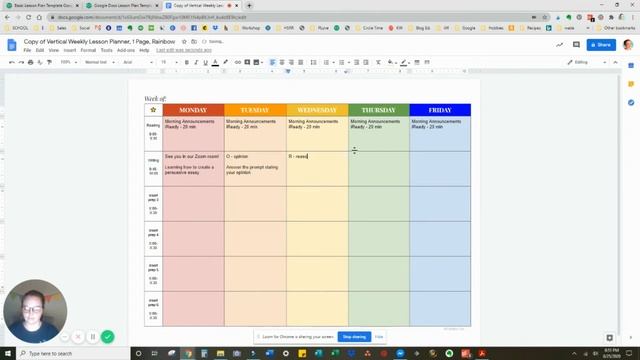Click the Redo arrow in the Docs toolbar

[21, 62]
